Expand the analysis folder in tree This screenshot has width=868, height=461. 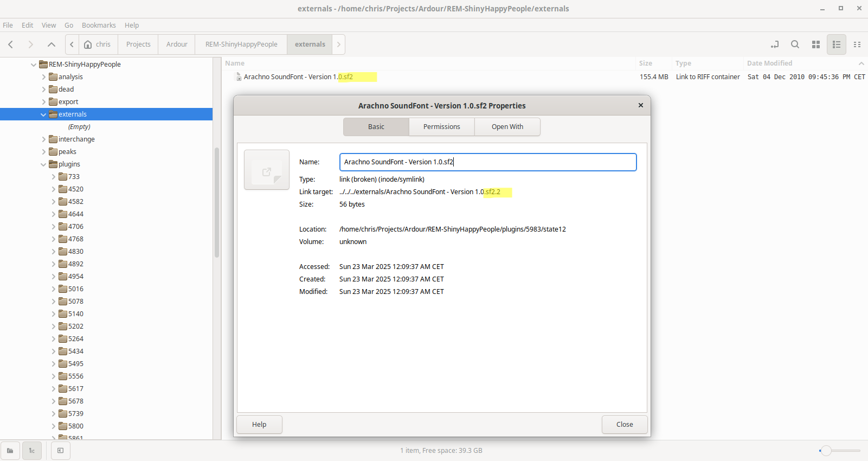[x=44, y=77]
